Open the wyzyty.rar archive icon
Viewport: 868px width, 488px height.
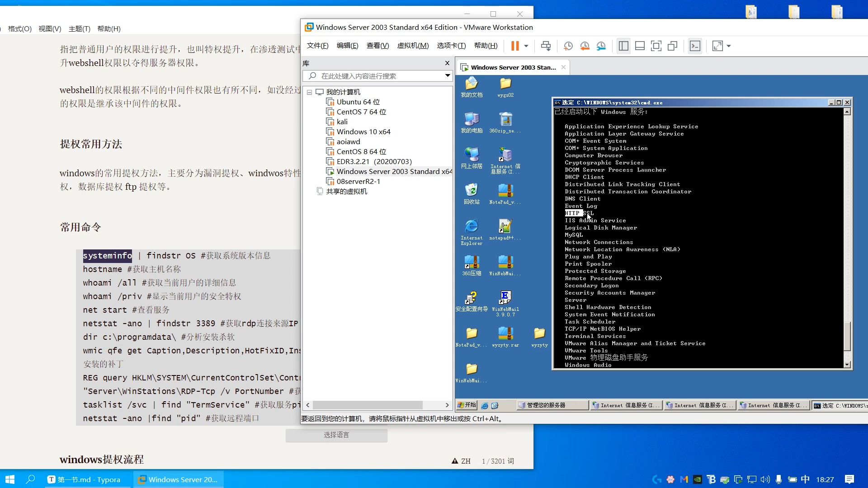pos(505,337)
